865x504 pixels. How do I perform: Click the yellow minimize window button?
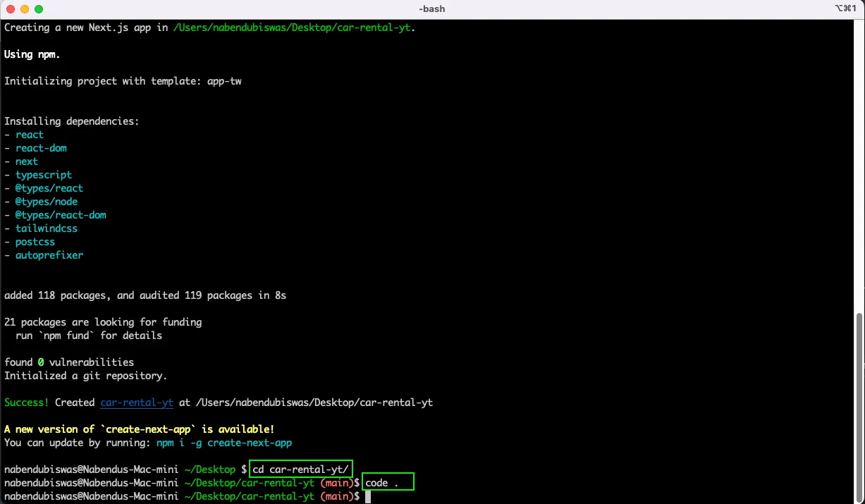pyautogui.click(x=24, y=9)
